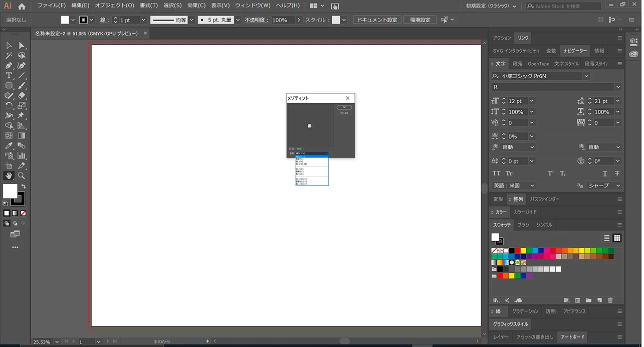
Task: Switch to the レイヤー tab
Action: pyautogui.click(x=501, y=337)
